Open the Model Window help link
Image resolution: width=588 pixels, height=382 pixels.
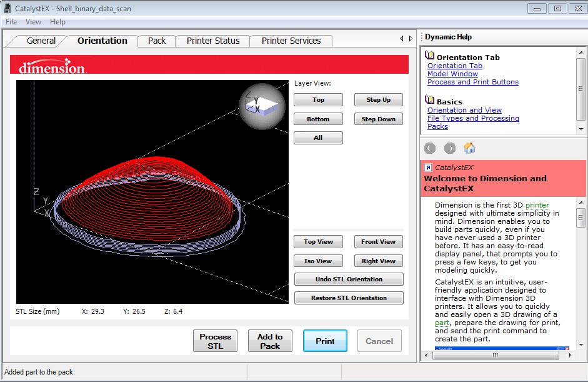(452, 74)
